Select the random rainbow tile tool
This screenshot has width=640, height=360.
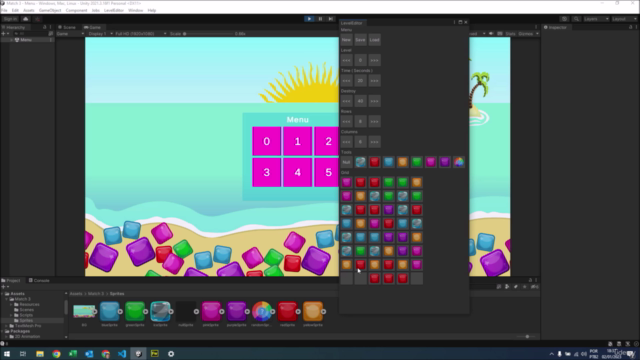pyautogui.click(x=459, y=162)
